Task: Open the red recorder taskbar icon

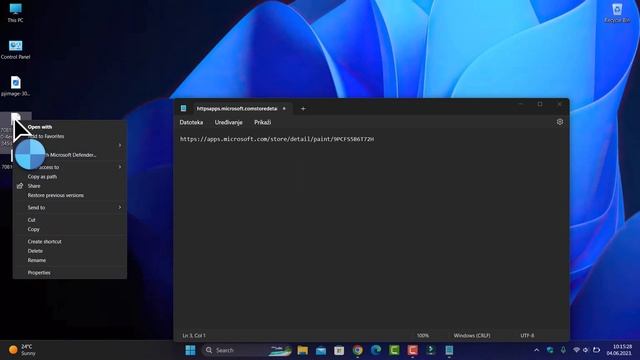Action: 413,350
